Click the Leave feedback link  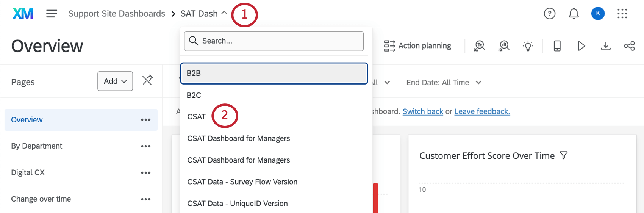click(482, 111)
